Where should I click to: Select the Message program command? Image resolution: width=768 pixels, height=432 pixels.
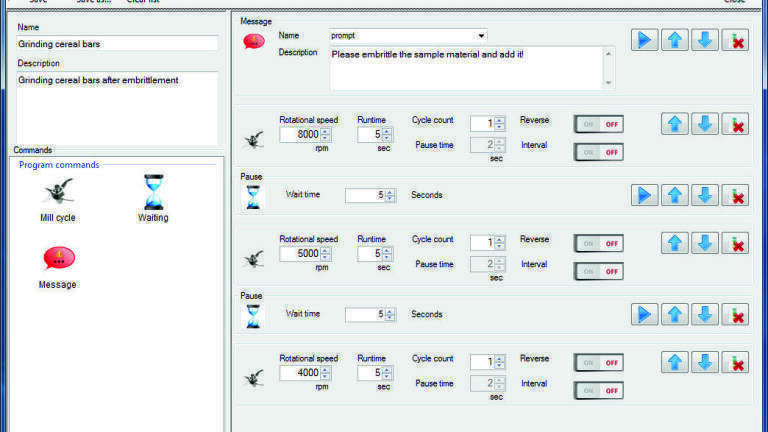pyautogui.click(x=58, y=267)
